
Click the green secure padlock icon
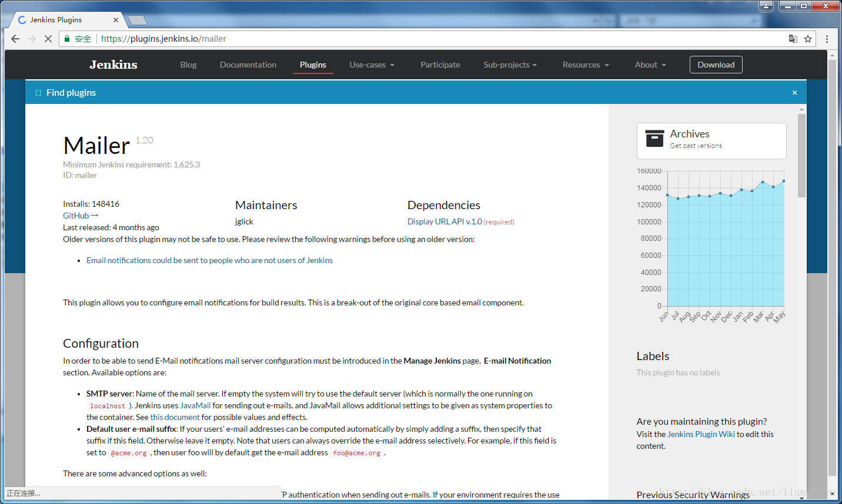[67, 39]
